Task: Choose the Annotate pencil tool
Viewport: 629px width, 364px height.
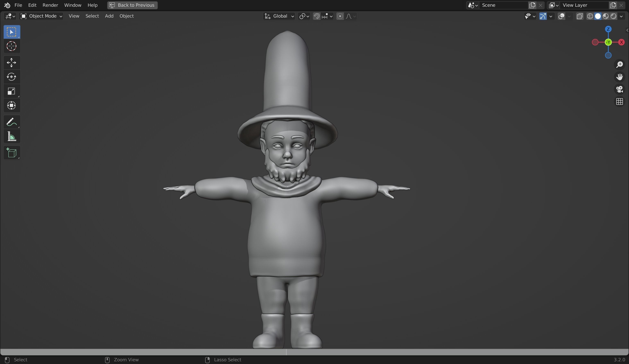Action: (x=11, y=122)
